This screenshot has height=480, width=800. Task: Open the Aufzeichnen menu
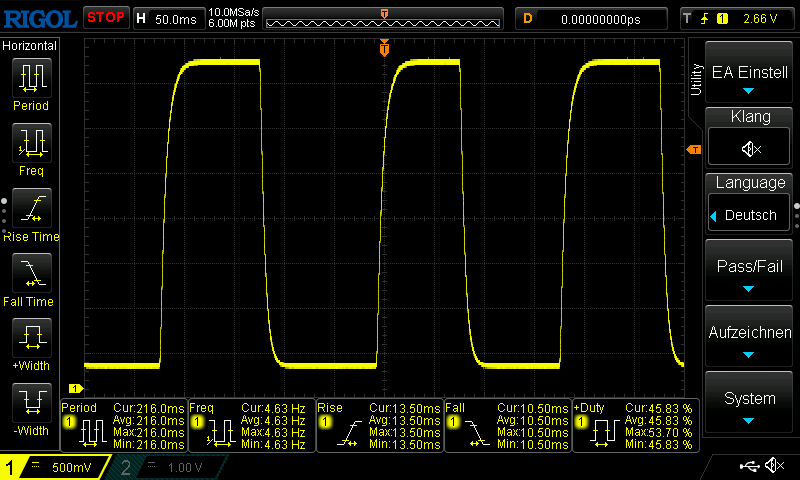[750, 337]
